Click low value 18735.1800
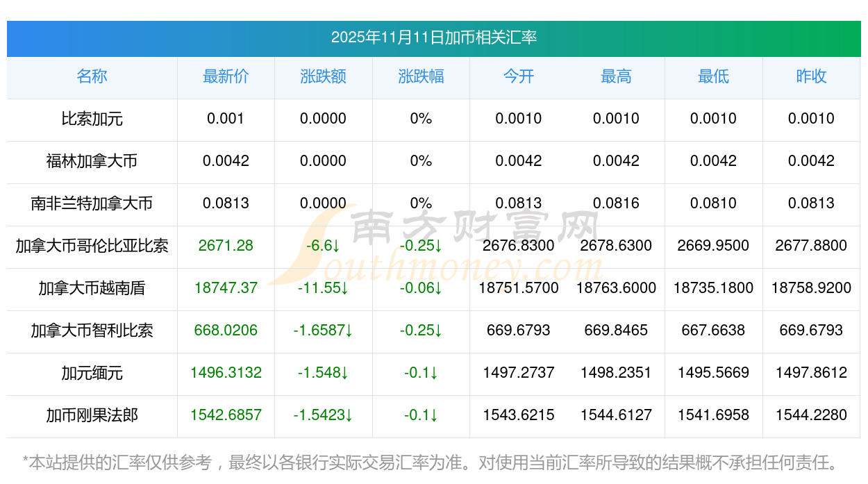 pyautogui.click(x=713, y=288)
